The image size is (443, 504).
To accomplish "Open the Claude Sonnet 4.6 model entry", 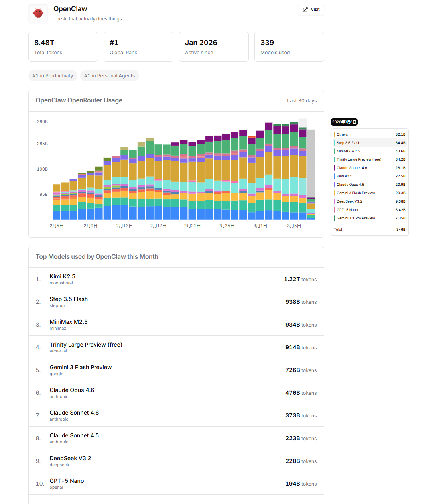I will point(74,413).
